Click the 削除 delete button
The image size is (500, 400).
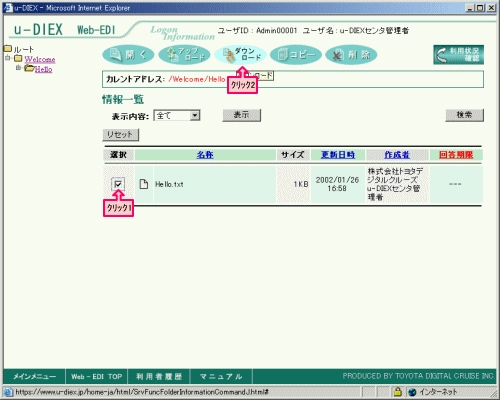(x=351, y=55)
